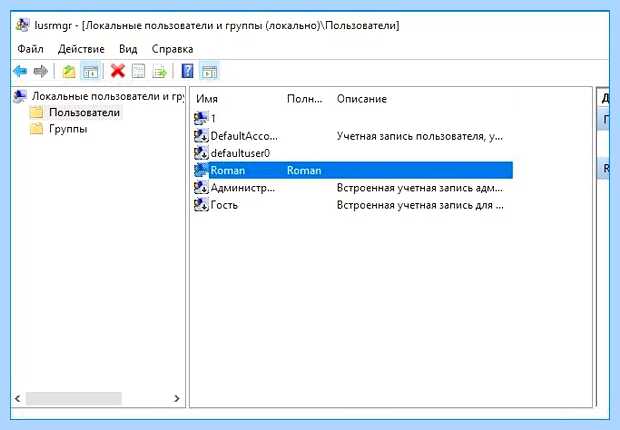Click the Администратор user icon
Image resolution: width=620 pixels, height=430 pixels.
click(x=201, y=188)
